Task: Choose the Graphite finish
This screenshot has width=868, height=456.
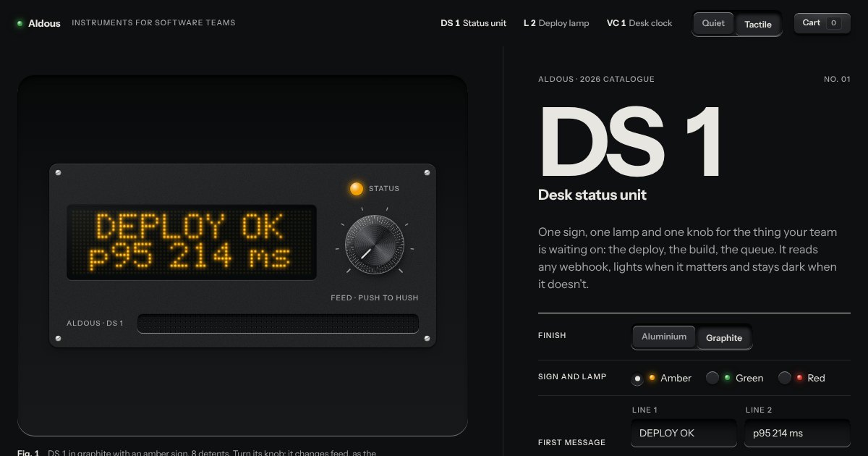Action: pos(724,338)
